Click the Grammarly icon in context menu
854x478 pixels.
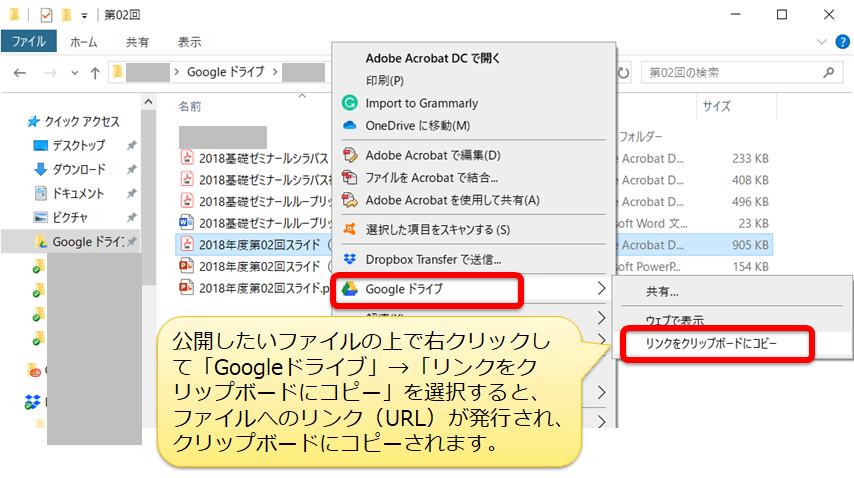tap(350, 102)
